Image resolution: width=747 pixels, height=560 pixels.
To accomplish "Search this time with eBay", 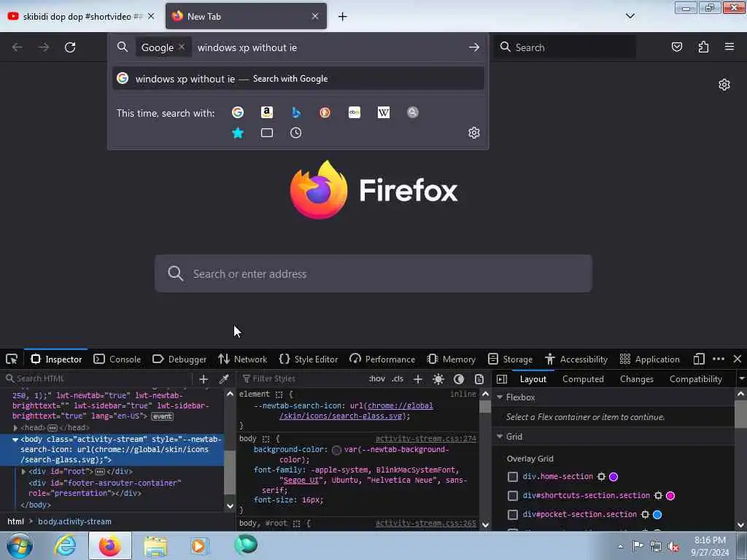I will tap(355, 112).
